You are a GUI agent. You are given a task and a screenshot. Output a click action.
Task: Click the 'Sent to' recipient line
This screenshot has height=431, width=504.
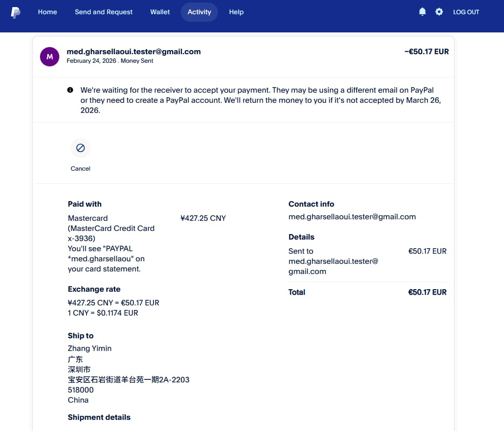[x=333, y=261]
